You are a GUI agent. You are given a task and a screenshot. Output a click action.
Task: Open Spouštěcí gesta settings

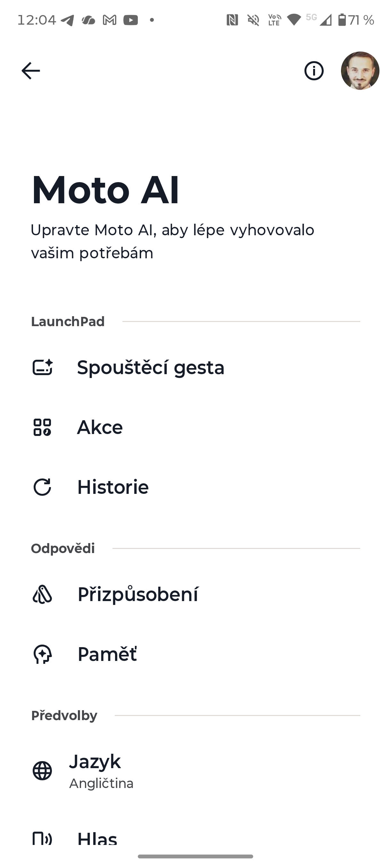150,367
